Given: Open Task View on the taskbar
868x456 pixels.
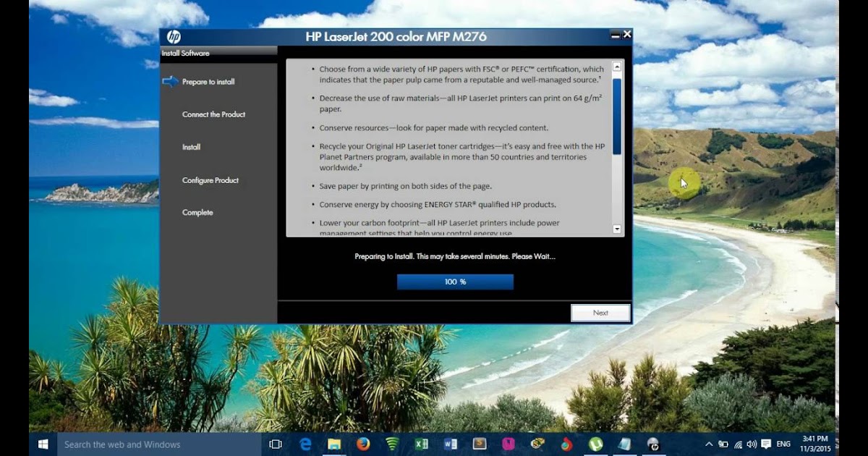Looking at the screenshot, I should [x=275, y=444].
